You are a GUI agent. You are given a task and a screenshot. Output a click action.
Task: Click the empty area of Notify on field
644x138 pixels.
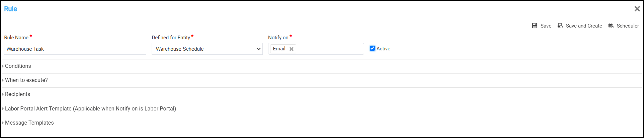tap(330, 49)
